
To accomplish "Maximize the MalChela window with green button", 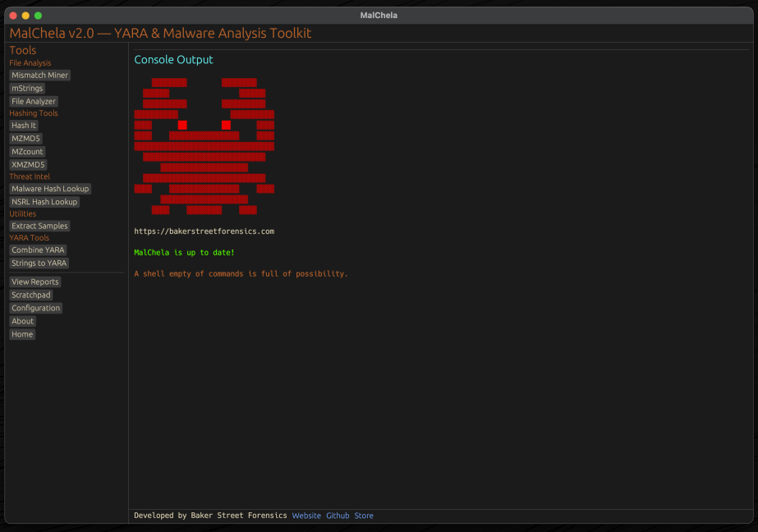I will click(x=39, y=16).
